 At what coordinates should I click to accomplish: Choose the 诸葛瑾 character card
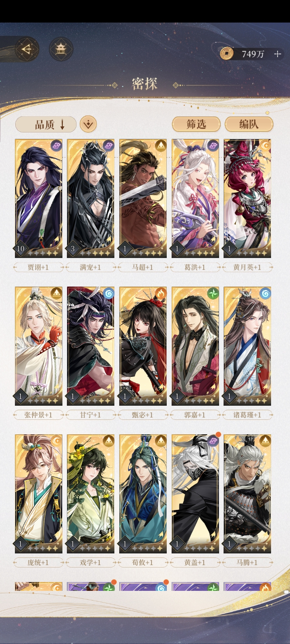click(x=247, y=346)
